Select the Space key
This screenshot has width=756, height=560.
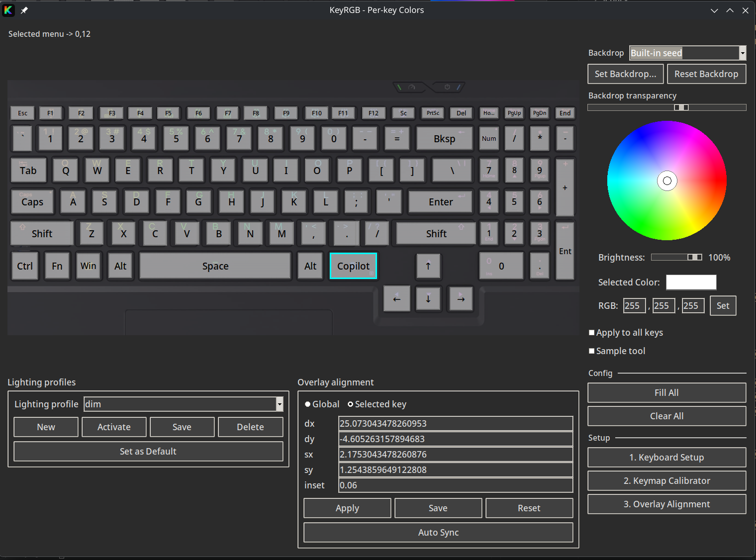tap(215, 266)
